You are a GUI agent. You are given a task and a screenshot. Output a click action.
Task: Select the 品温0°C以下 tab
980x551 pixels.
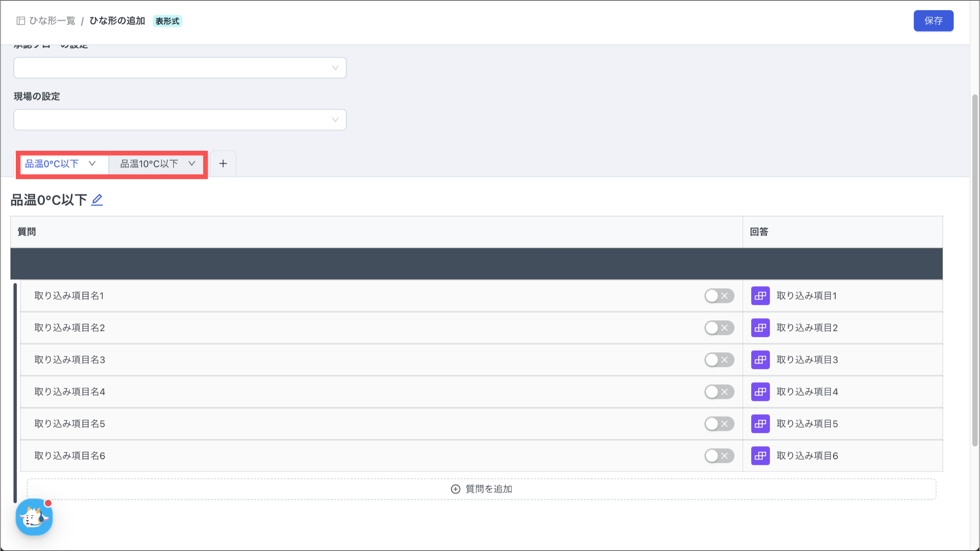(x=52, y=164)
